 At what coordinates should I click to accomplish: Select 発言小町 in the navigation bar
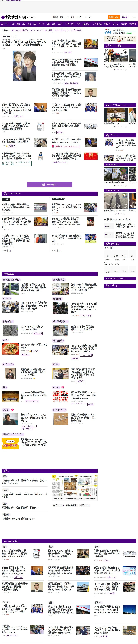point(124,24)
